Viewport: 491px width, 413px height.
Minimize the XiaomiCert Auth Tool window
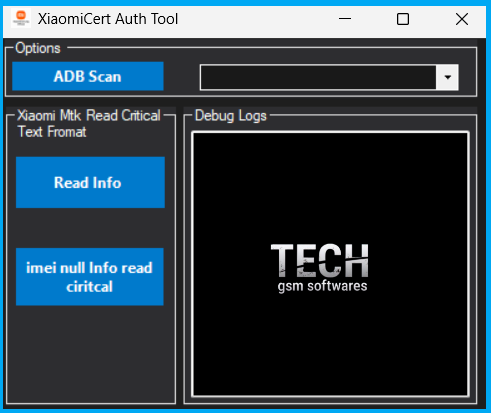pos(345,19)
